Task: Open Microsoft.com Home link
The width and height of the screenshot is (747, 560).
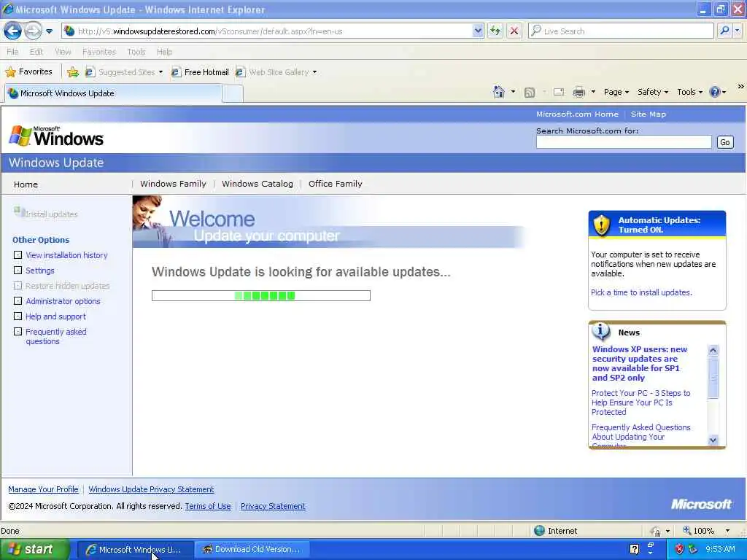Action: pos(577,114)
